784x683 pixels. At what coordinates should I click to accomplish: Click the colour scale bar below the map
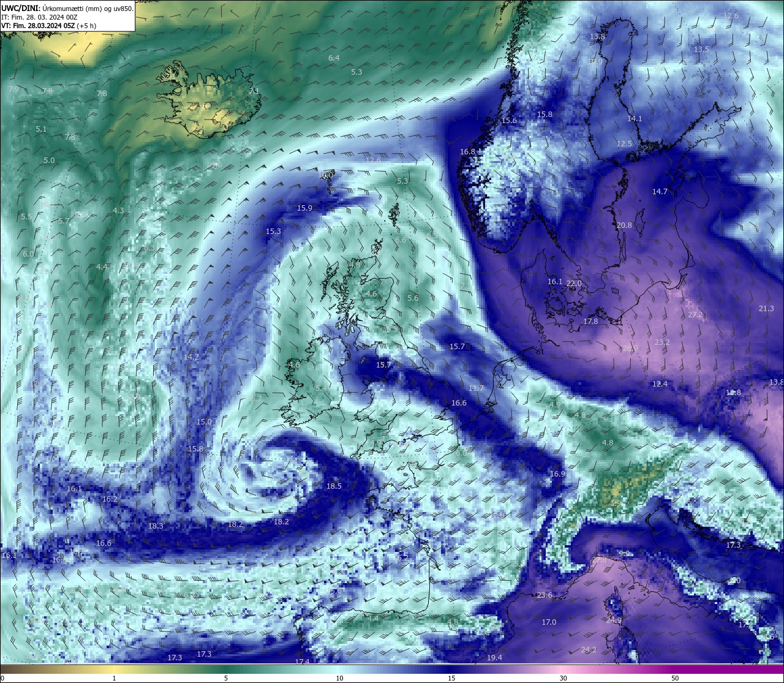(x=392, y=669)
